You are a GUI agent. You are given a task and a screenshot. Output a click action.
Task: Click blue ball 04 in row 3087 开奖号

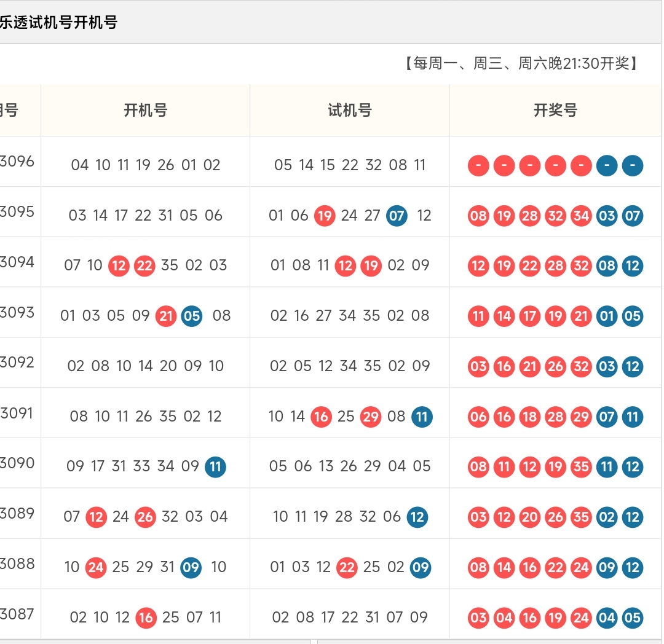coord(607,618)
